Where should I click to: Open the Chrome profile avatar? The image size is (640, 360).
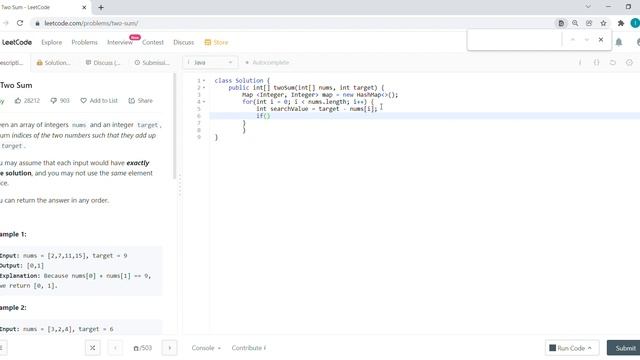pos(635,23)
